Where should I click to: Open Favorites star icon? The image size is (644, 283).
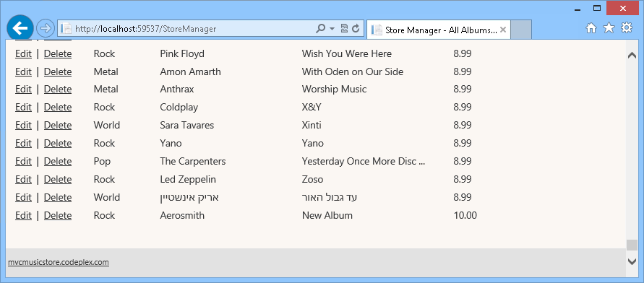(609, 28)
